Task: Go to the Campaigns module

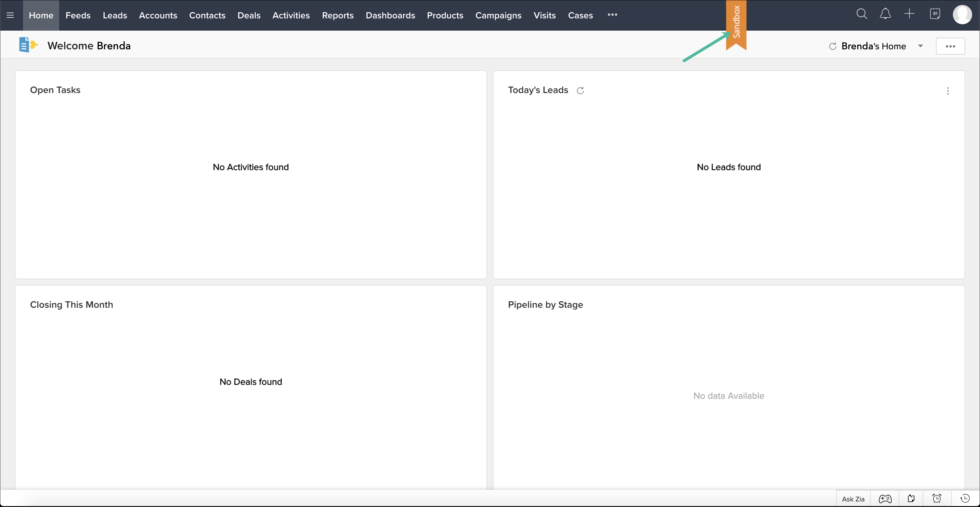Action: tap(498, 15)
